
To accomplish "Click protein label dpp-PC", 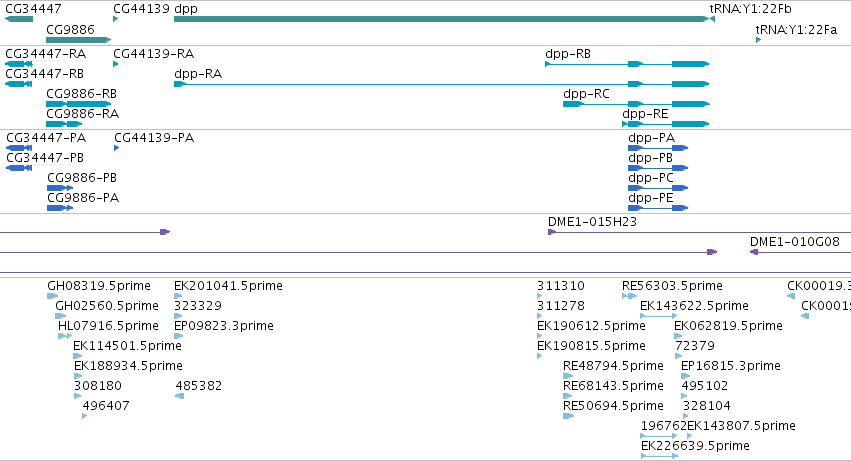I will tap(651, 178).
